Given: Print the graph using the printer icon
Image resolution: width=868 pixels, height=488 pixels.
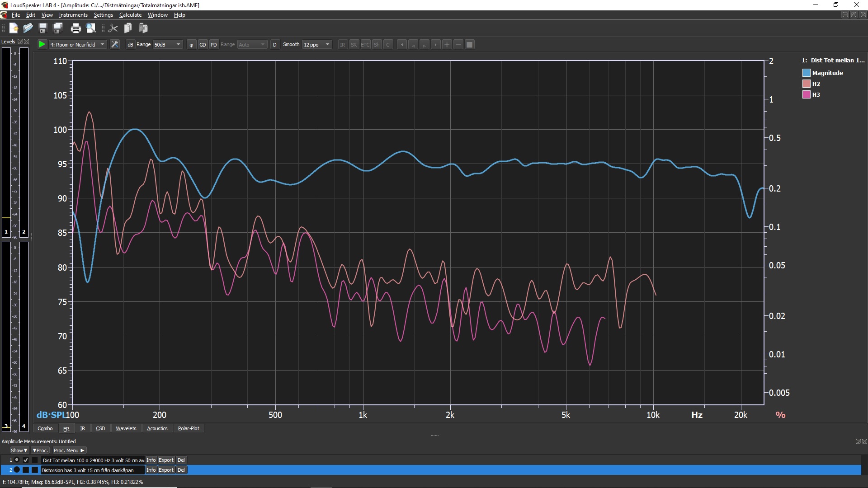Looking at the screenshot, I should pos(75,28).
